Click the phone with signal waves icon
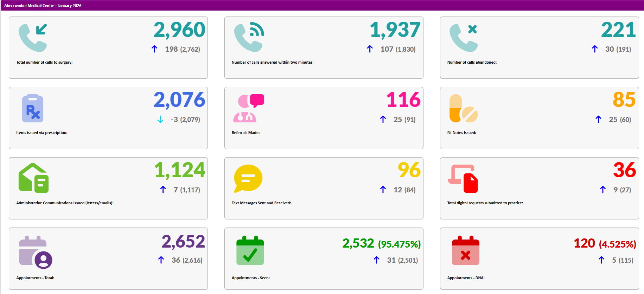644x294 pixels. click(249, 38)
